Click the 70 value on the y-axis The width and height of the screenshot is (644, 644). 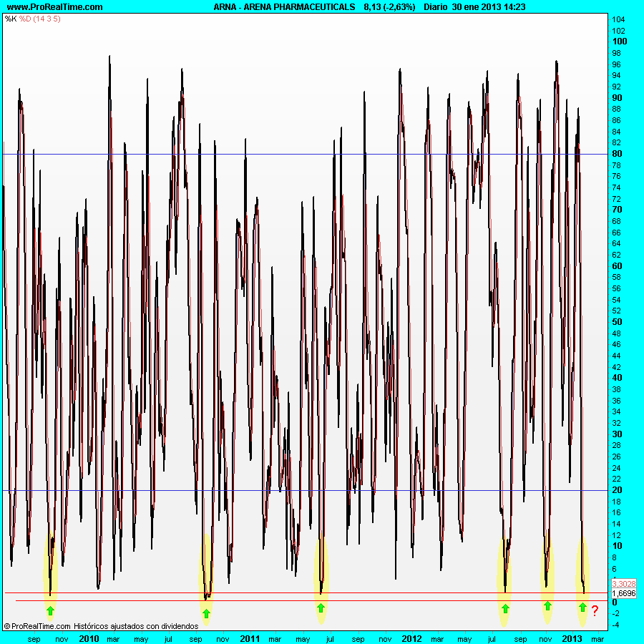point(617,210)
